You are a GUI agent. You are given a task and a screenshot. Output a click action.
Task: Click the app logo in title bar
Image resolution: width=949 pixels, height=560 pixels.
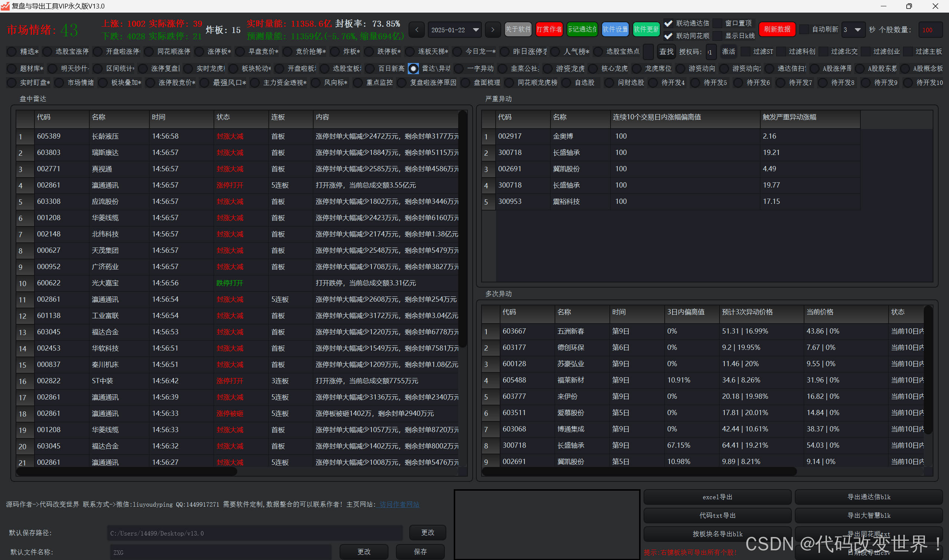(5, 6)
